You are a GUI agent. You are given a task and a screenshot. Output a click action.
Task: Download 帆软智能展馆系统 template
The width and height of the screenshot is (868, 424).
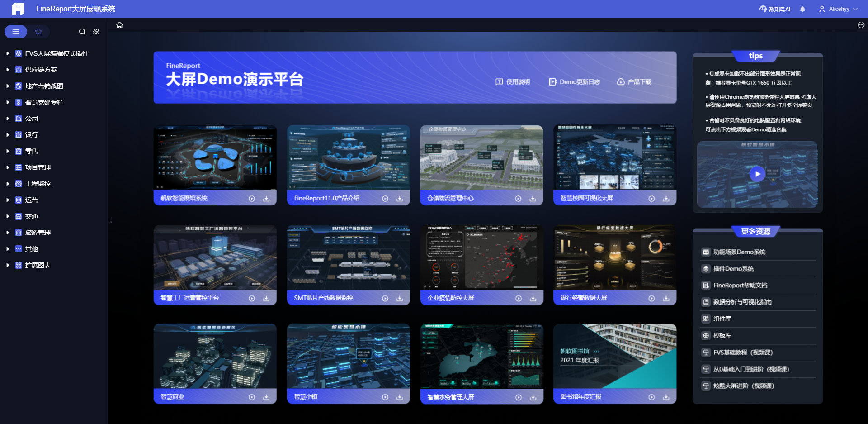point(266,199)
